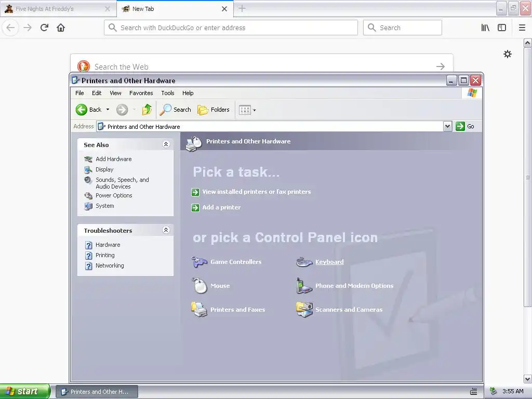Open the File menu

pyautogui.click(x=79, y=93)
